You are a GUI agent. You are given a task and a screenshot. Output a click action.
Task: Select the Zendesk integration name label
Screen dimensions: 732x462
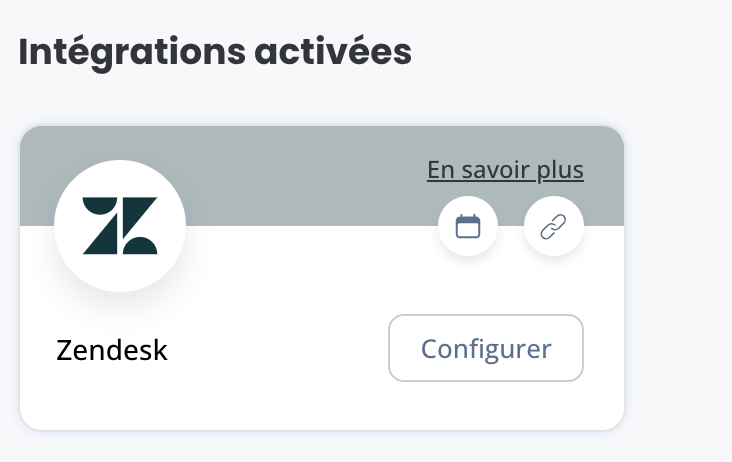(x=112, y=350)
